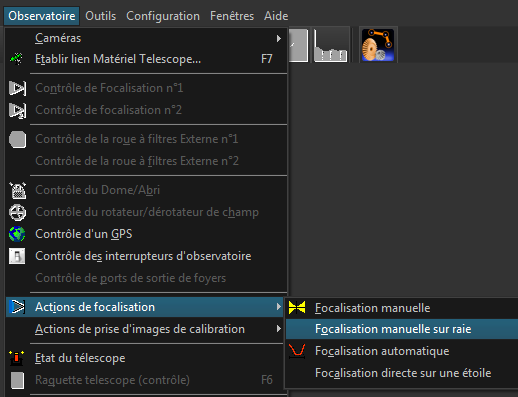
Task: Expand the Caméras submenu arrow
Action: coord(279,39)
